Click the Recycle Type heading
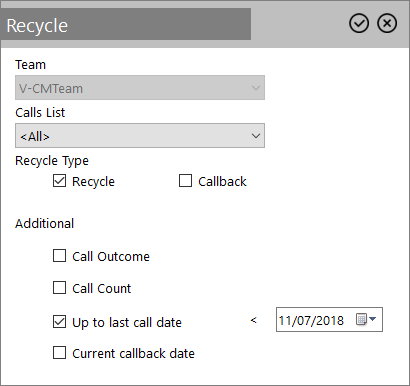The height and width of the screenshot is (386, 410). (52, 161)
